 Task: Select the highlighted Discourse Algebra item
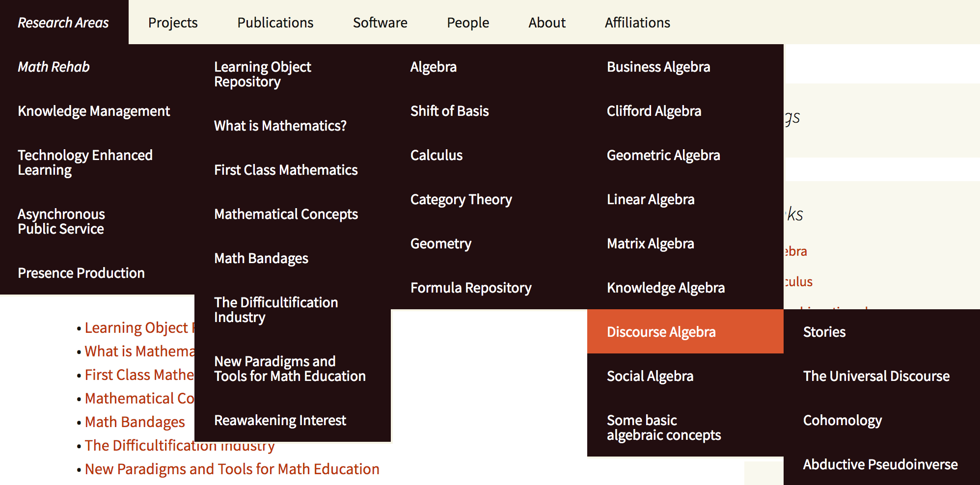(661, 332)
